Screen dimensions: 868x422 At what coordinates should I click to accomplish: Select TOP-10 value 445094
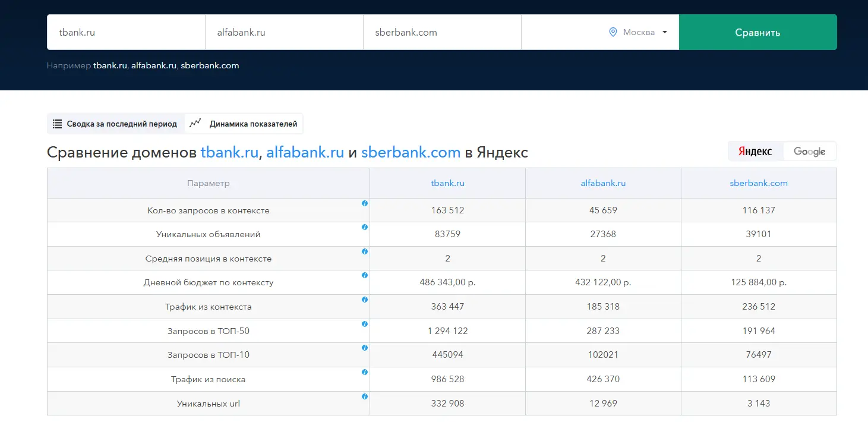click(x=447, y=355)
